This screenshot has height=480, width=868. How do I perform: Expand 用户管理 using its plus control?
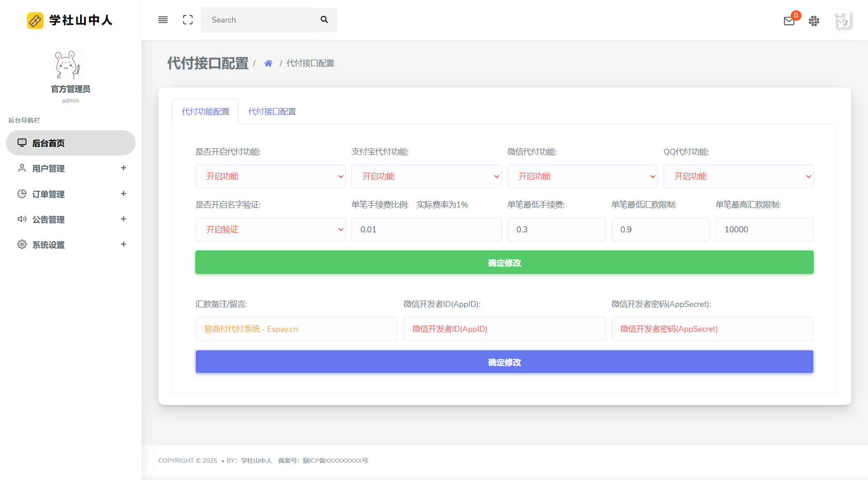point(123,168)
